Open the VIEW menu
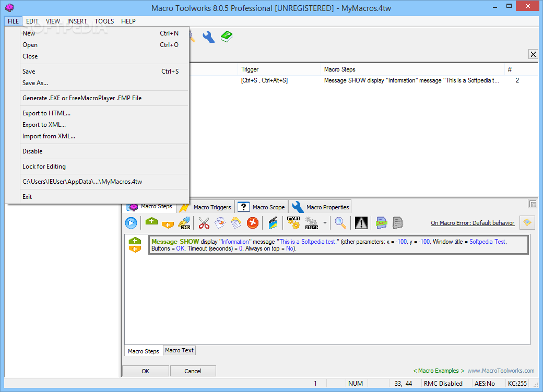 [53, 21]
